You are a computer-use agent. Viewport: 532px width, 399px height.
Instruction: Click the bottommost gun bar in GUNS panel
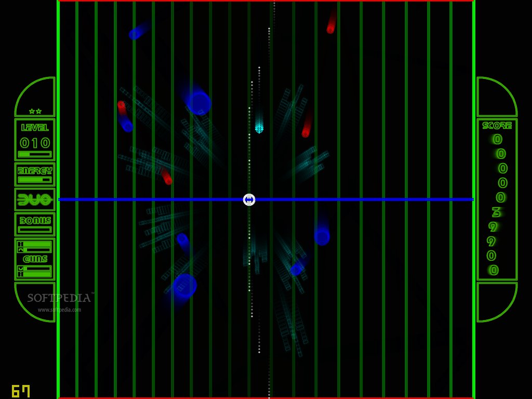click(x=35, y=274)
